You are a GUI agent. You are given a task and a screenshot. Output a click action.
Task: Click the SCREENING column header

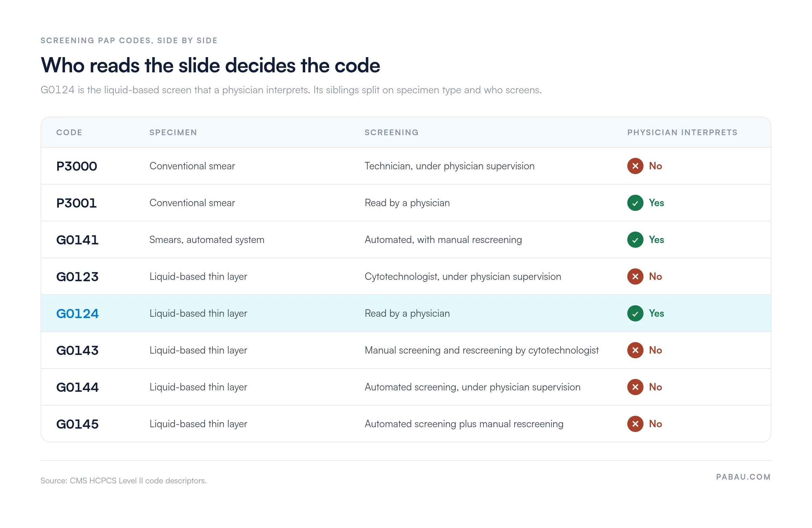point(391,132)
